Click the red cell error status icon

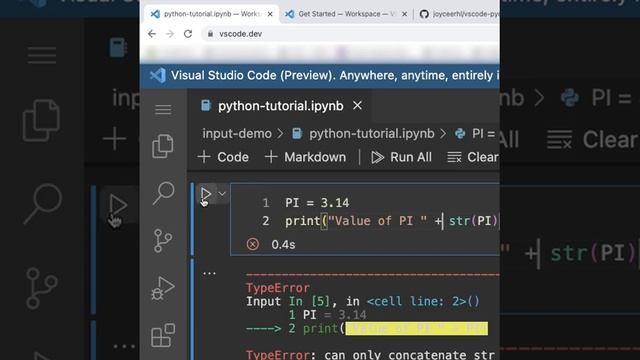click(253, 244)
